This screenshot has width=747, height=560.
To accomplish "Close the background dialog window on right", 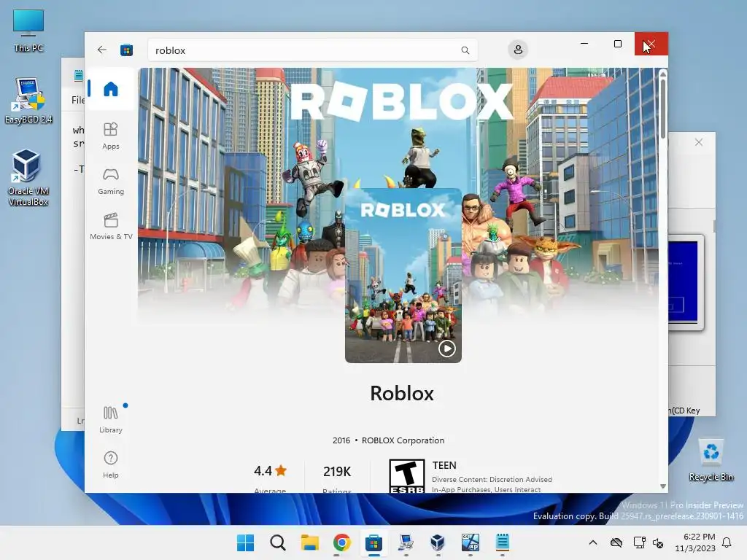I will (x=698, y=142).
